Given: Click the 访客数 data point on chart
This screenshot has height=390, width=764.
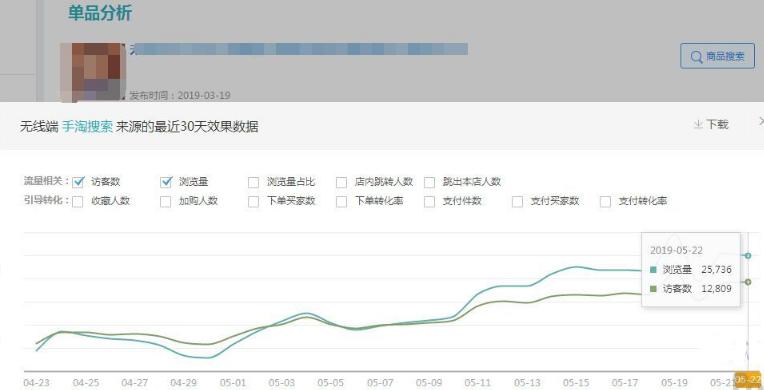Looking at the screenshot, I should (747, 282).
